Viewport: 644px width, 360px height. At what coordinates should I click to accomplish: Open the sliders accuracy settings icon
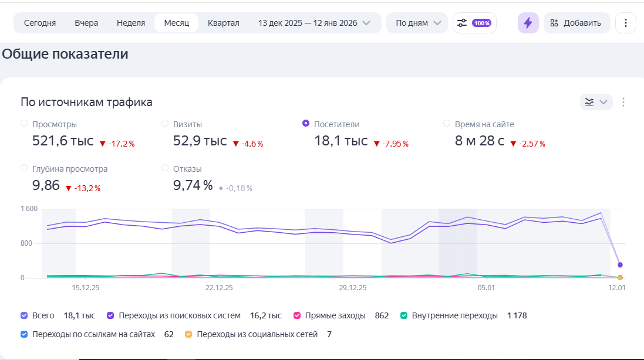(462, 23)
